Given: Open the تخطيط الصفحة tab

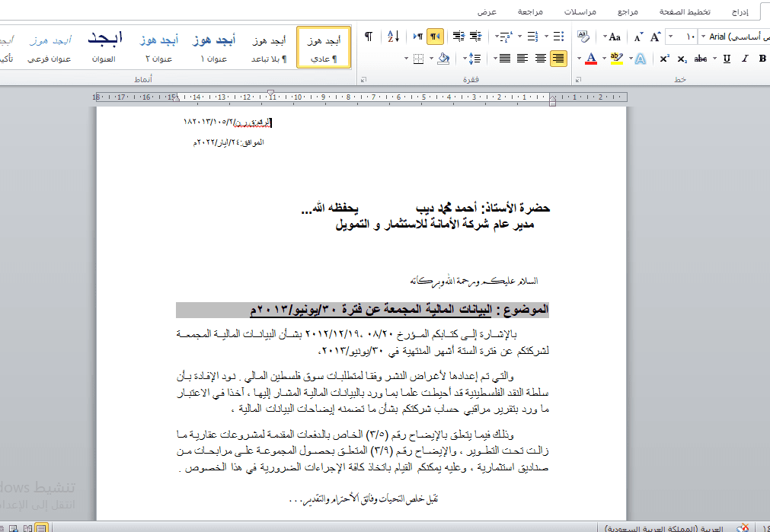Looking at the screenshot, I should tap(685, 11).
